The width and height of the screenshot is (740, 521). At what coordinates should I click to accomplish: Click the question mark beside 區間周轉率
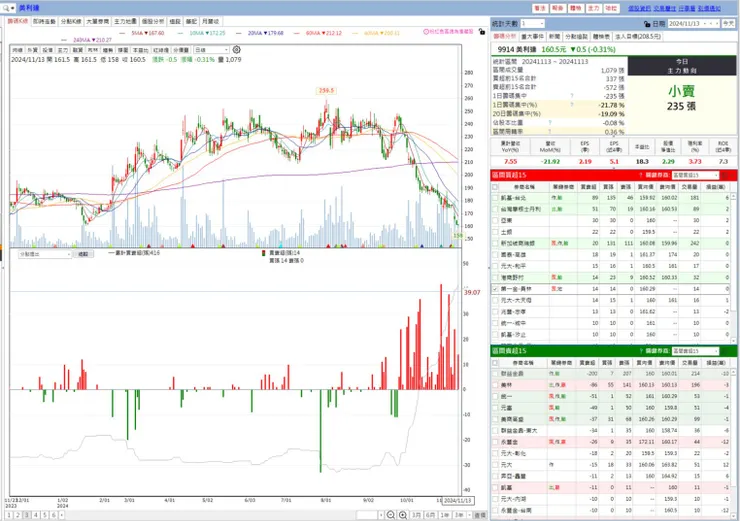(550, 132)
